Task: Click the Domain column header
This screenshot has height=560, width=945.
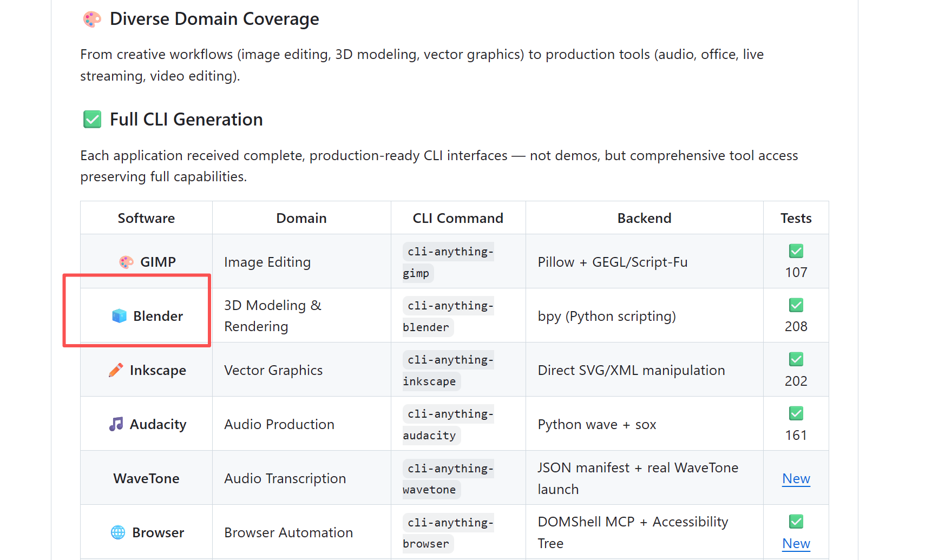Action: click(x=301, y=218)
